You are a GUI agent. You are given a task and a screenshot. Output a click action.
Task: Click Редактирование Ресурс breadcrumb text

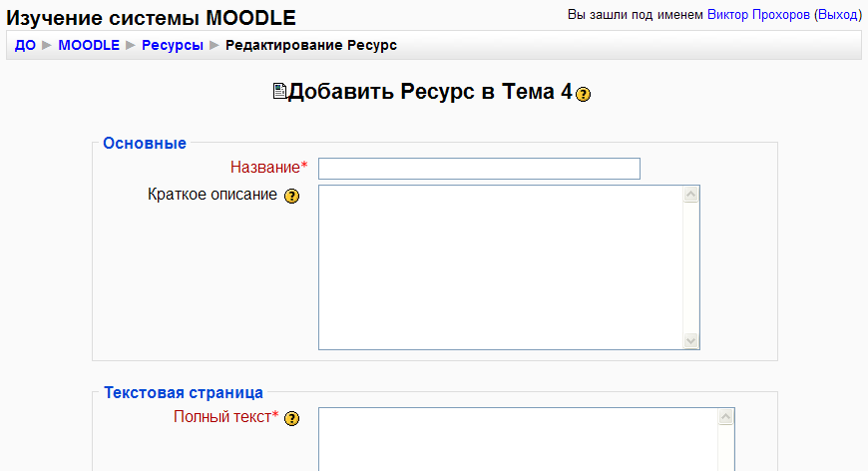(311, 45)
